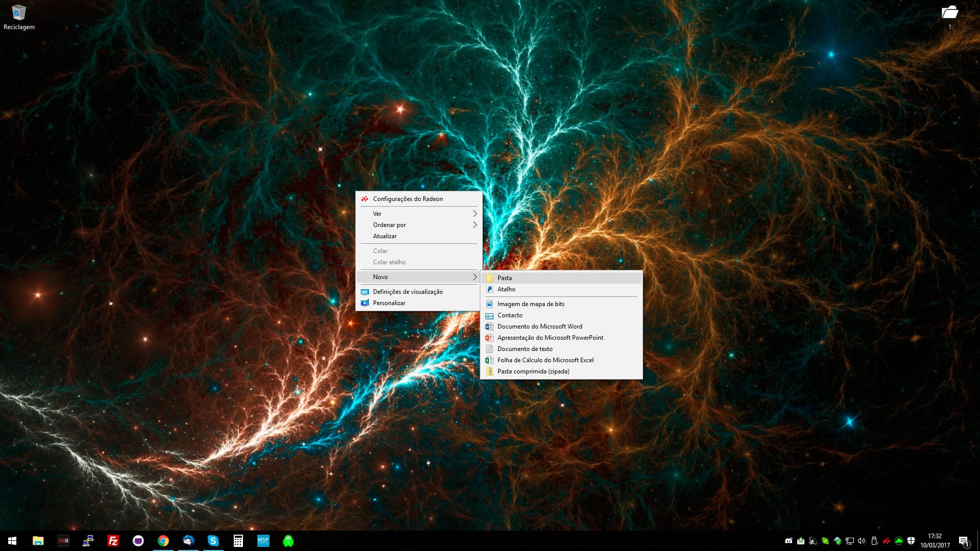Choose Atualizar in the context menu
This screenshot has height=551, width=980.
[x=419, y=236]
